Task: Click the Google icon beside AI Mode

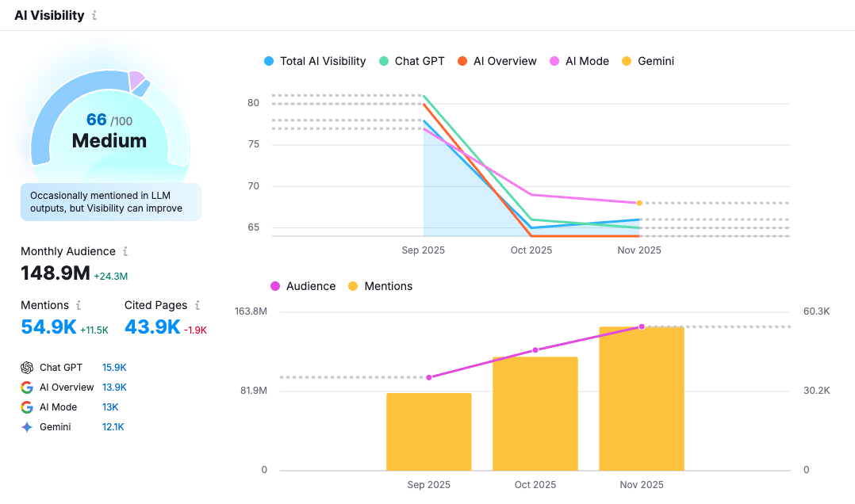Action: (x=27, y=407)
